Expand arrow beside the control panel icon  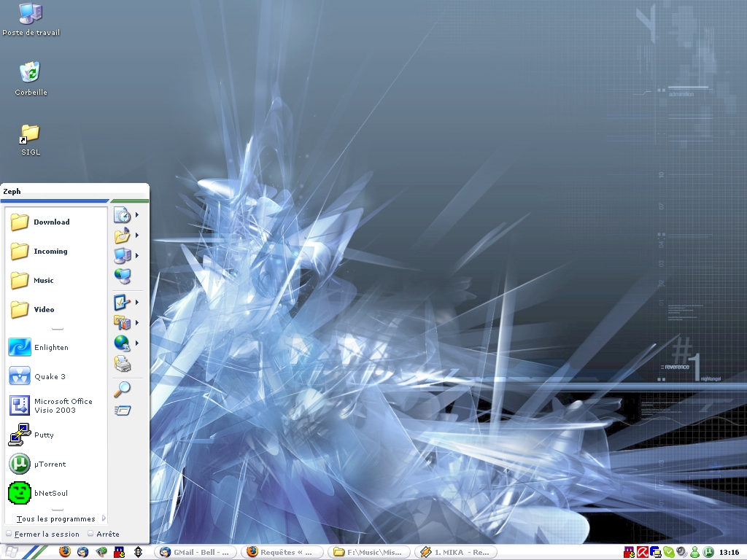(x=136, y=322)
